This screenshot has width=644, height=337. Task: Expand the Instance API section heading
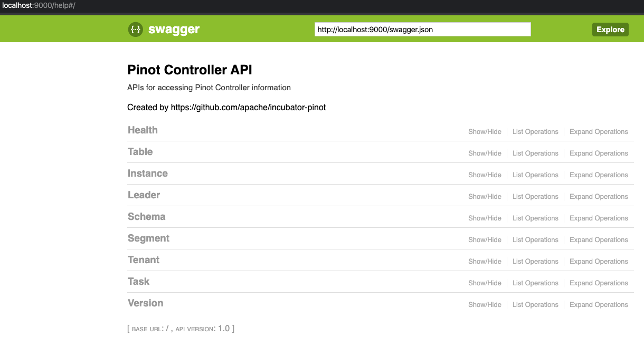click(148, 174)
